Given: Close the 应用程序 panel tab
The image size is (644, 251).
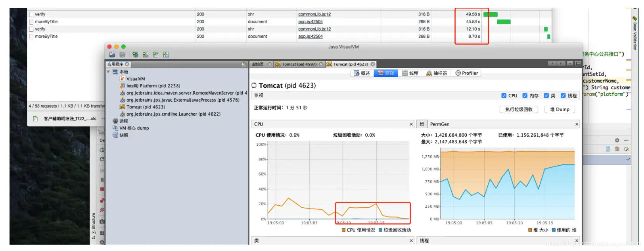Looking at the screenshot, I should tap(127, 64).
